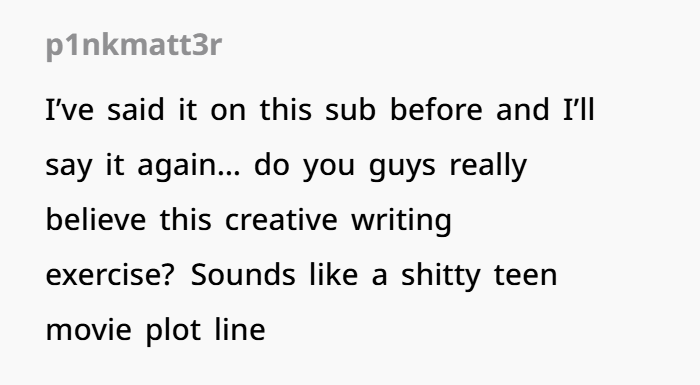The height and width of the screenshot is (385, 700).
Task: Click the word "creative" in the comment
Action: point(281,219)
